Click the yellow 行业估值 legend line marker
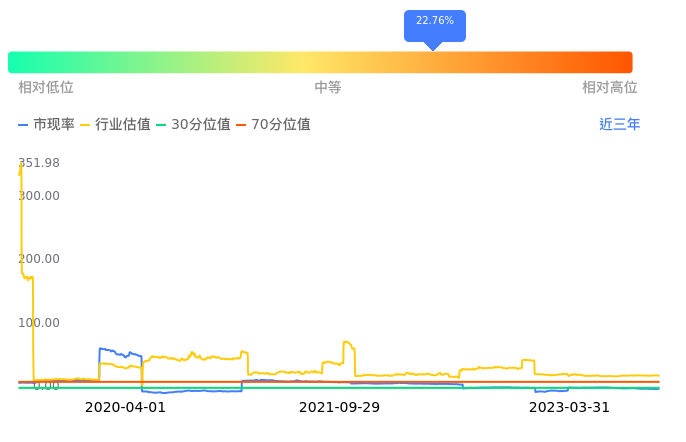686x442 pixels. pyautogui.click(x=85, y=125)
